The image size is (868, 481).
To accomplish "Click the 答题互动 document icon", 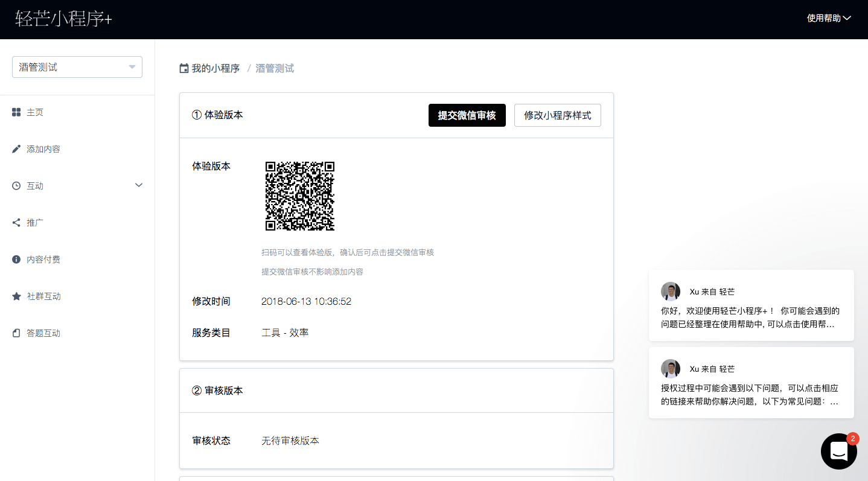I will (x=16, y=333).
